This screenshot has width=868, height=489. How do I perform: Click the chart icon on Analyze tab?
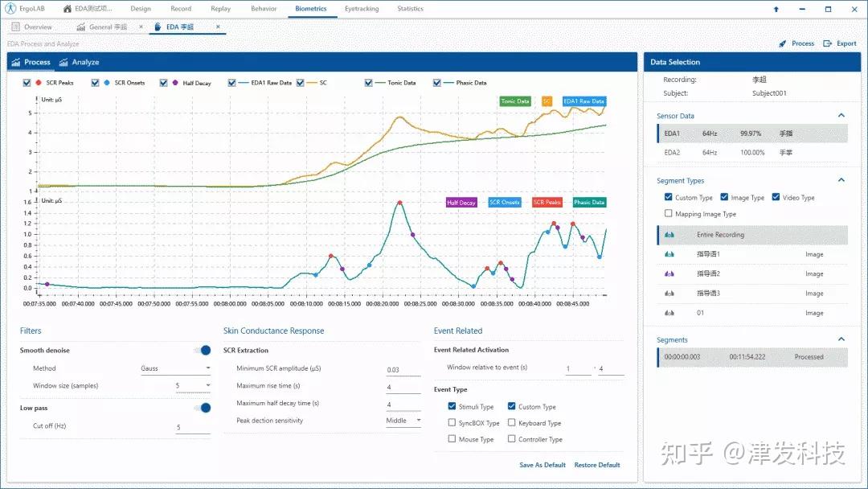coord(63,62)
